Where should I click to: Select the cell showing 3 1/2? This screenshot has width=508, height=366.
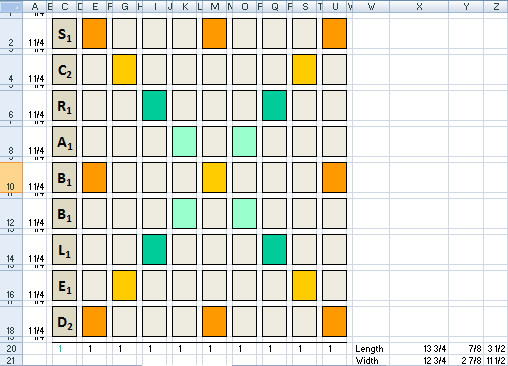[x=496, y=349]
